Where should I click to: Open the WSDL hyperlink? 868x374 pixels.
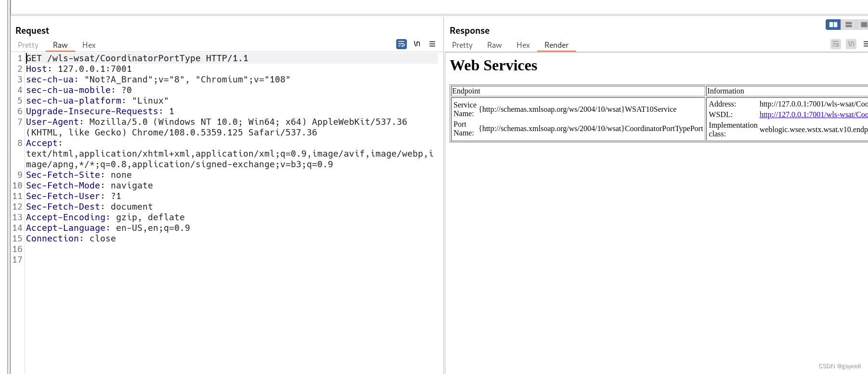pyautogui.click(x=814, y=115)
